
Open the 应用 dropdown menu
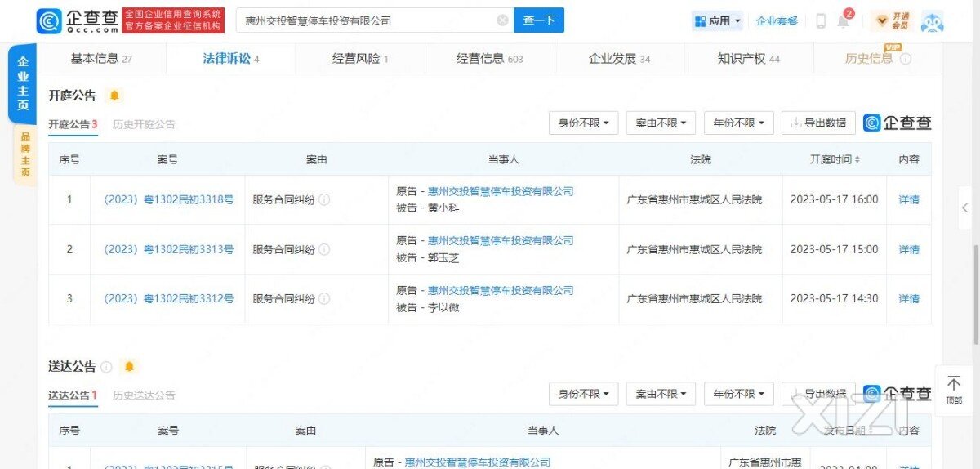[718, 21]
